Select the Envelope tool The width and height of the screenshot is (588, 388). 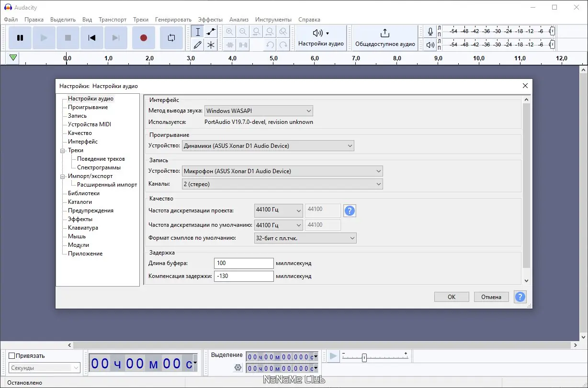click(x=211, y=32)
